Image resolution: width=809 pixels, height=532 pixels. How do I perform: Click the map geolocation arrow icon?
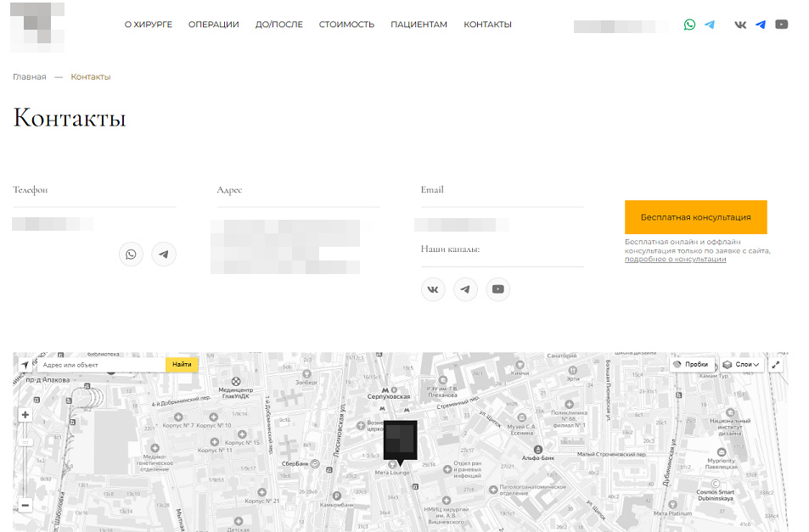tap(25, 365)
